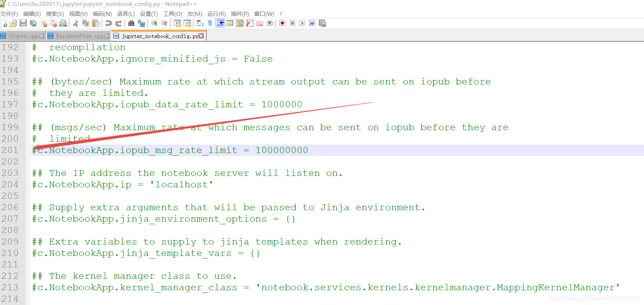This screenshot has height=305, width=644.
Task: Show the Document Map panel
Action: [240, 23]
